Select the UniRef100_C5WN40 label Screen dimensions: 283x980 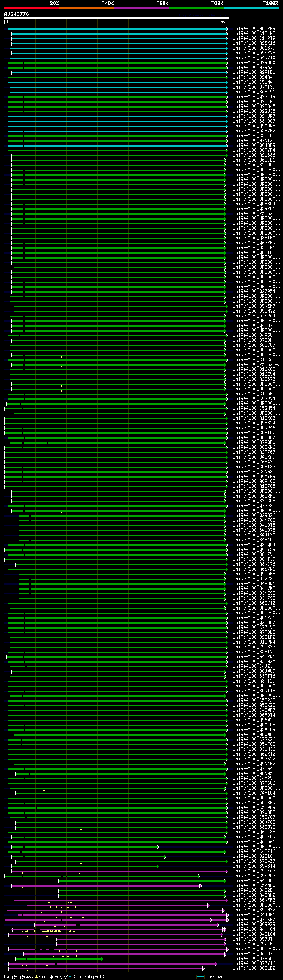(x=254, y=82)
